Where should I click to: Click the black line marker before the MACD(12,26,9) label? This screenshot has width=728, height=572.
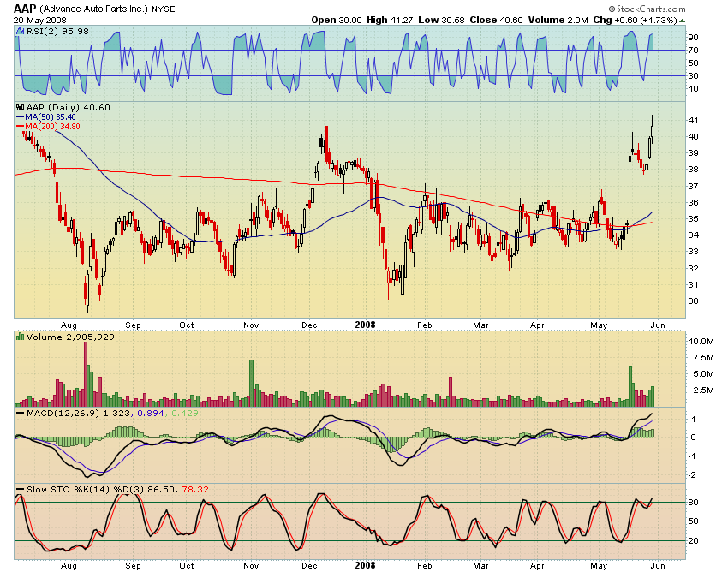click(x=21, y=414)
